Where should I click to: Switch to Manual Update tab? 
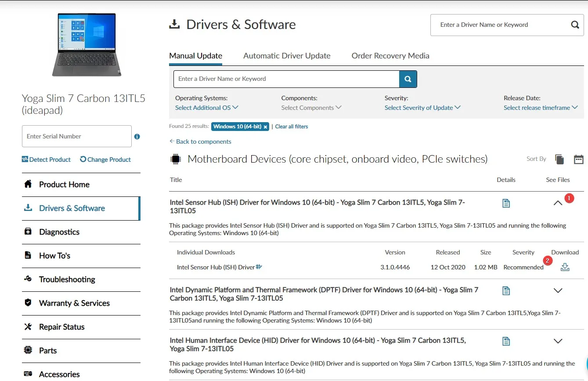pyautogui.click(x=195, y=56)
